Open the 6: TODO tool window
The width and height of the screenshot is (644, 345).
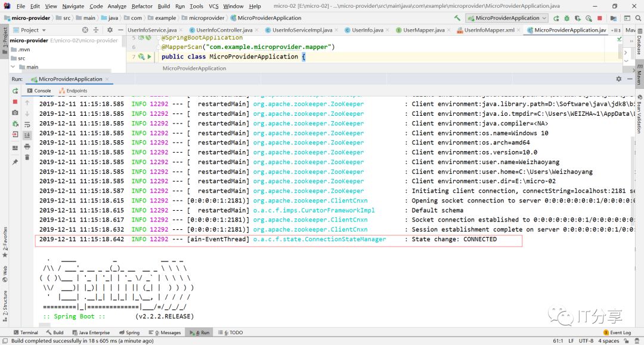pyautogui.click(x=230, y=332)
